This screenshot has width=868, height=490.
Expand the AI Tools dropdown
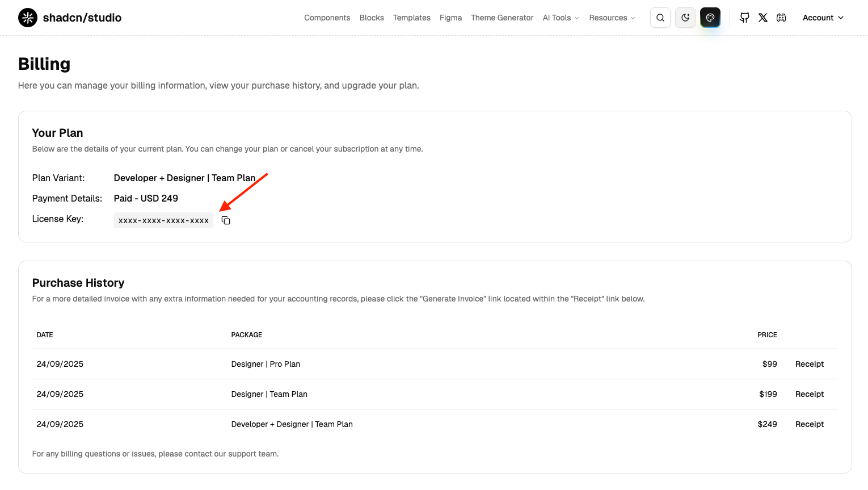(561, 18)
